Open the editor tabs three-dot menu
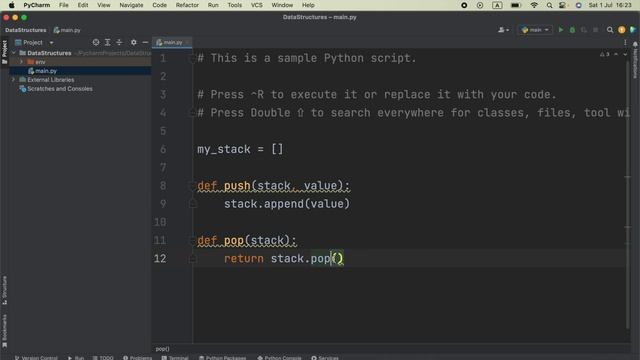 (x=625, y=42)
